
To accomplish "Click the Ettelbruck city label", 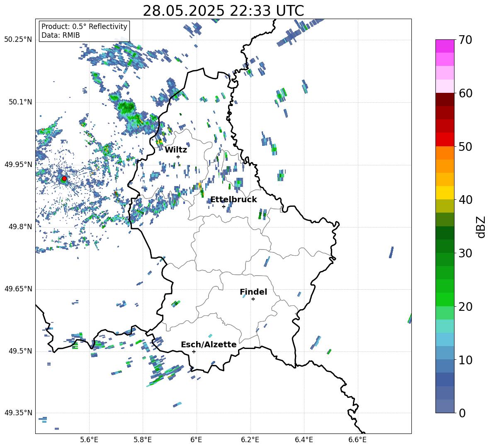I will [x=233, y=200].
